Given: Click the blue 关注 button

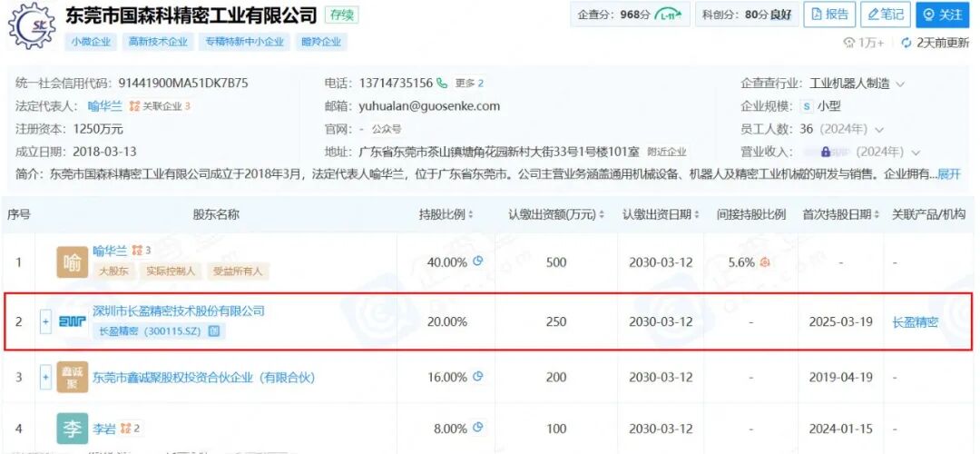Looking at the screenshot, I should [943, 15].
